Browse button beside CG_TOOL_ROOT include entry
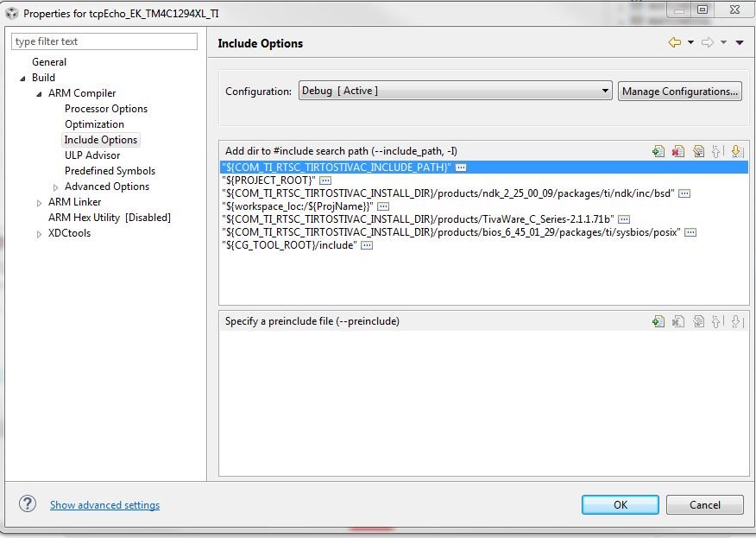 pos(367,245)
